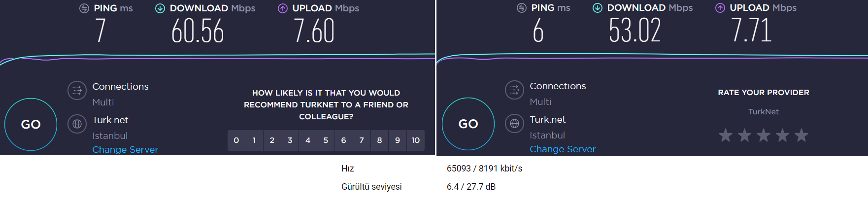868x204 pixels.
Task: Click the right panel download icon
Action: 598,8
